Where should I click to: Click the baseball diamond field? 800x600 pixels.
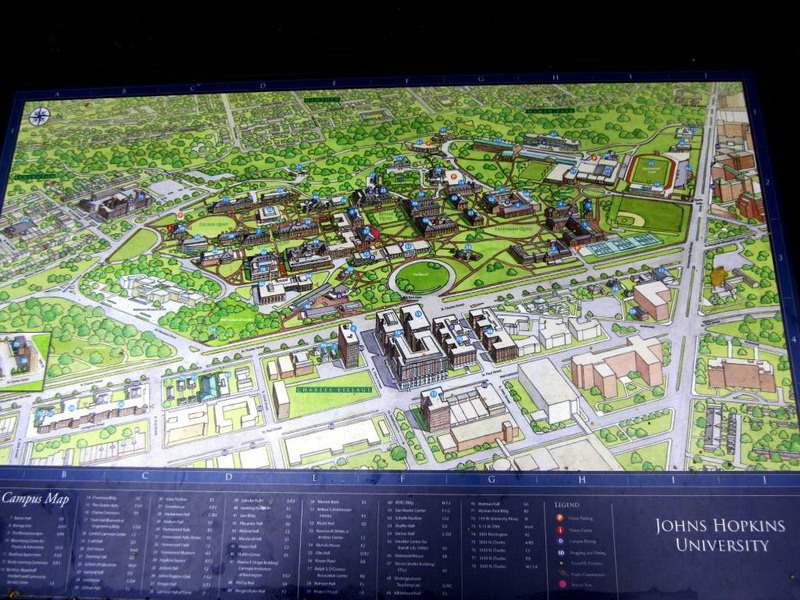click(647, 217)
